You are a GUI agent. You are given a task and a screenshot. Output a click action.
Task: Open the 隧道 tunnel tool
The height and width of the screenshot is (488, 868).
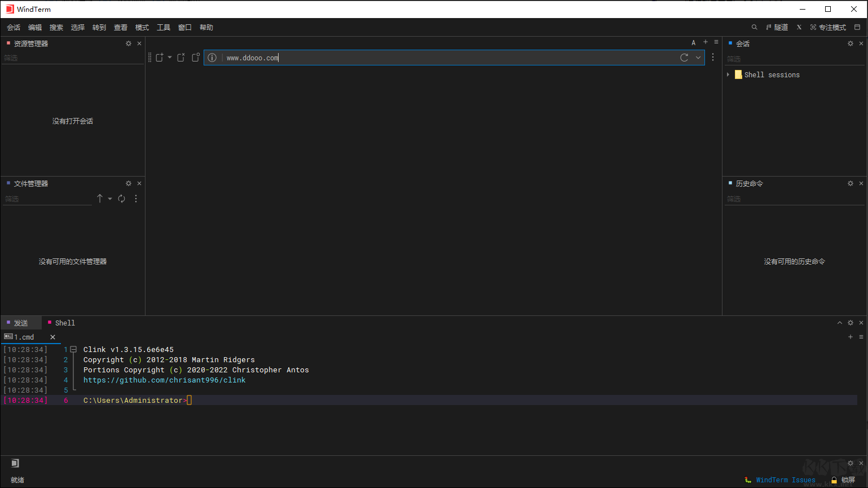click(777, 28)
